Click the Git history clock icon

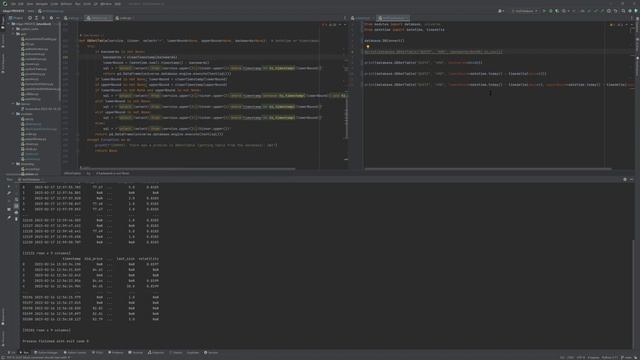pos(609,11)
